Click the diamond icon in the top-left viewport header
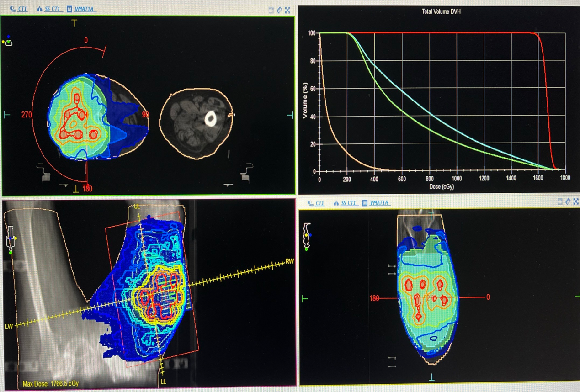The height and width of the screenshot is (392, 580). click(279, 10)
